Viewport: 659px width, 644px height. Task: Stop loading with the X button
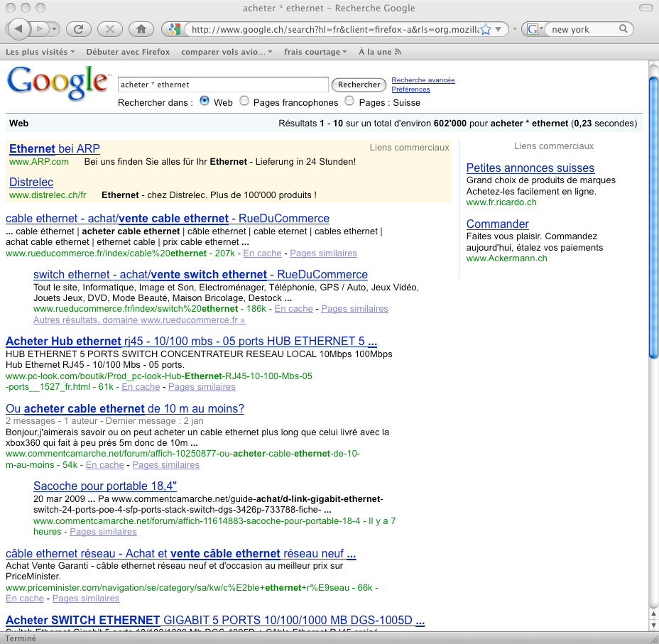point(109,29)
